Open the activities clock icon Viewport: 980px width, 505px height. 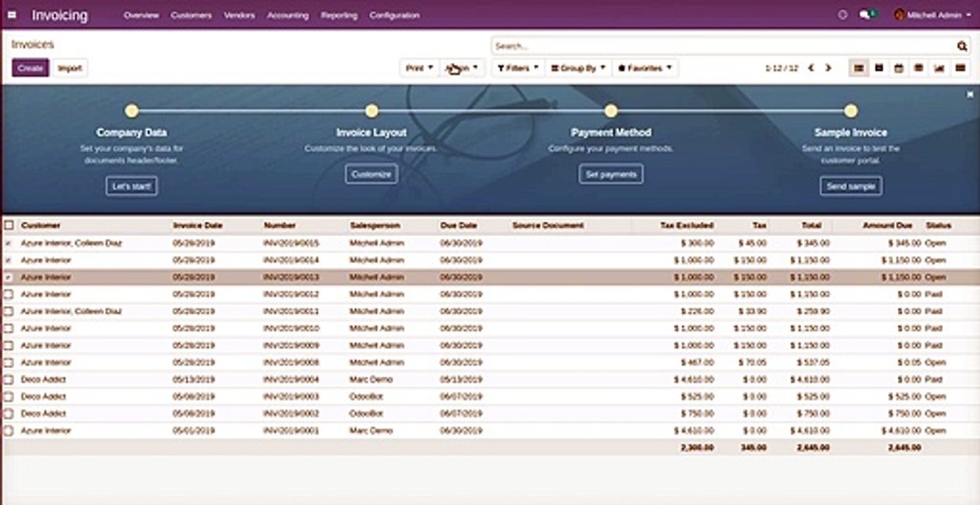(x=843, y=15)
